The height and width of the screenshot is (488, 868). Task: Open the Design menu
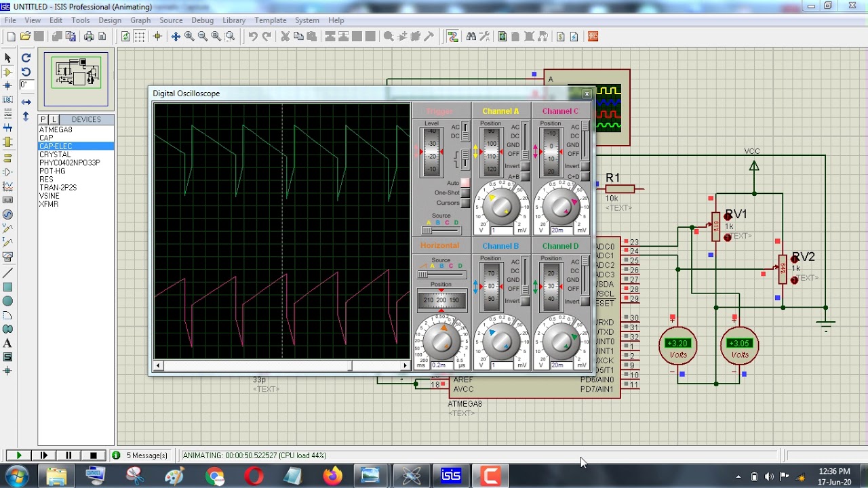[110, 20]
